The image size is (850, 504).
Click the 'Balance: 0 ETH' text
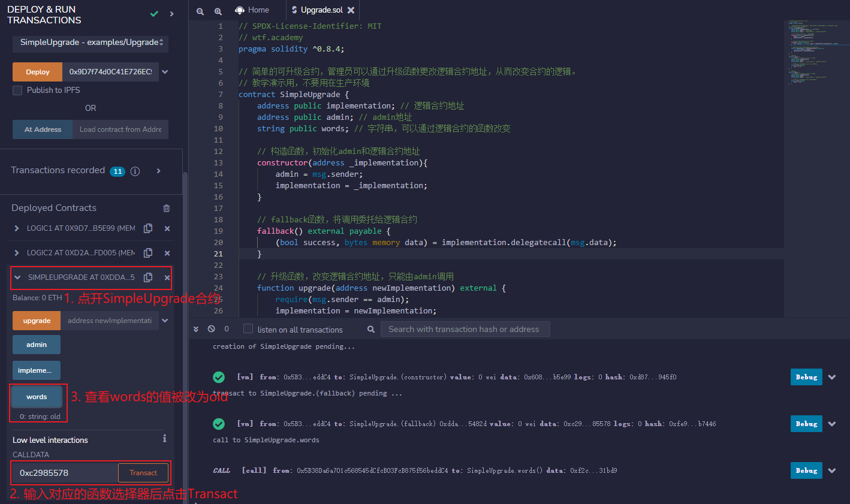pos(37,298)
